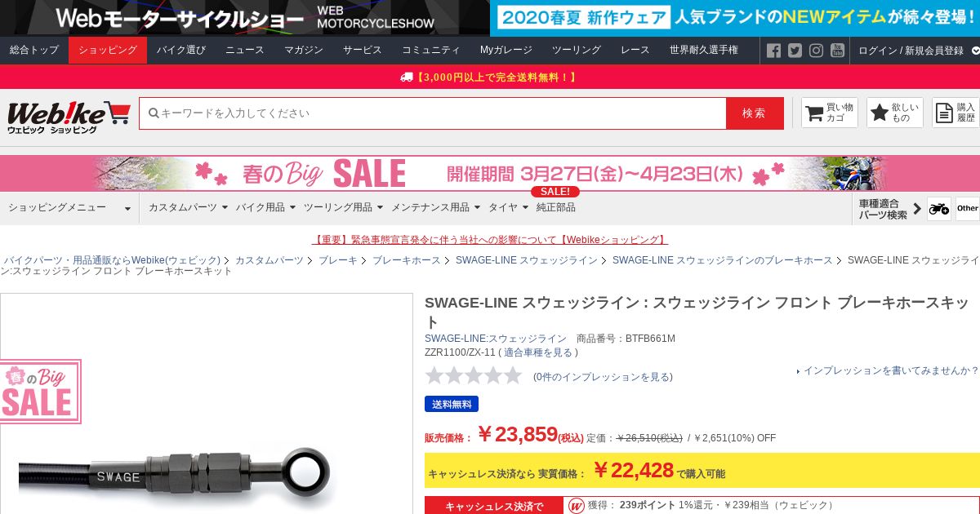Focus the keyword search input field
Viewport: 980px width, 514px height.
433,113
